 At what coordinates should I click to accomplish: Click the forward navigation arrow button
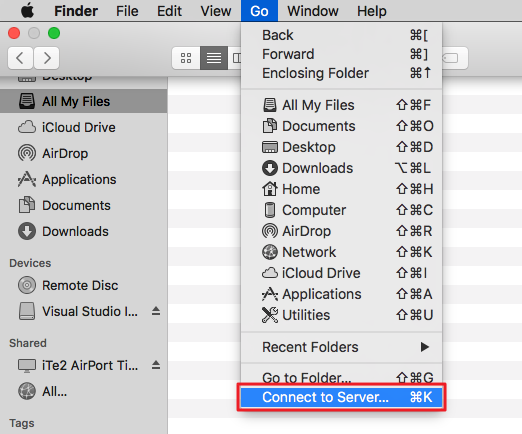(47, 58)
